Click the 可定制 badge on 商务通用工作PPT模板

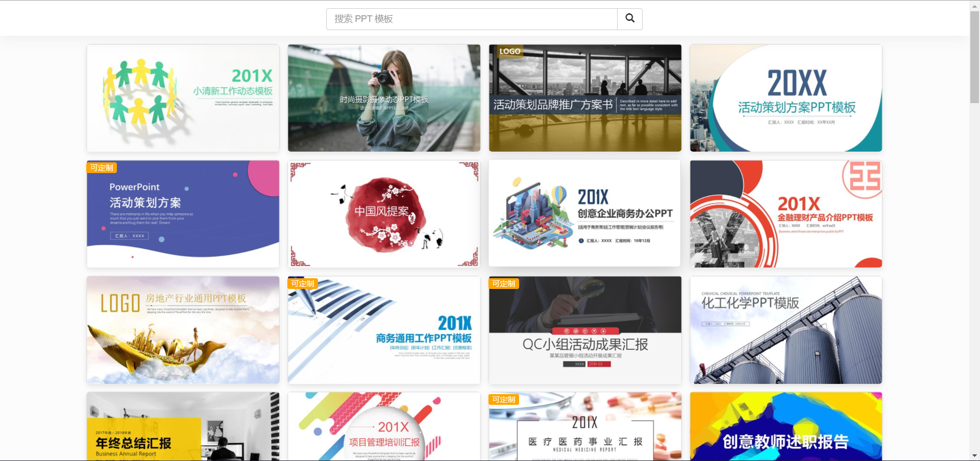point(302,283)
